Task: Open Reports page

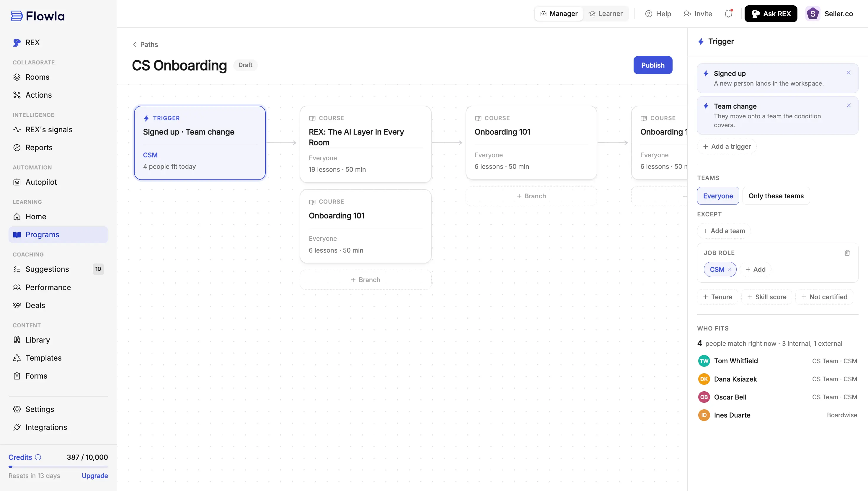Action: tap(58, 147)
